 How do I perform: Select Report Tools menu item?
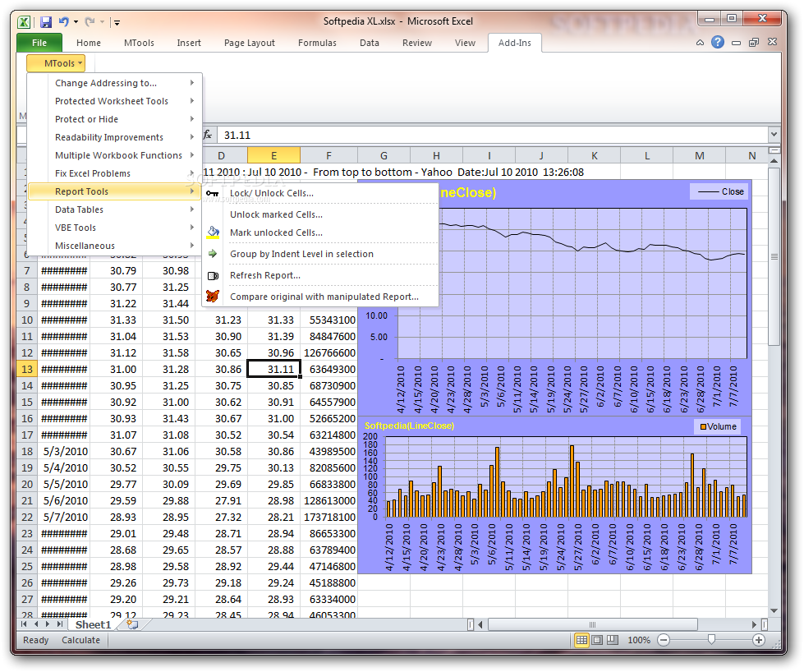click(x=115, y=191)
